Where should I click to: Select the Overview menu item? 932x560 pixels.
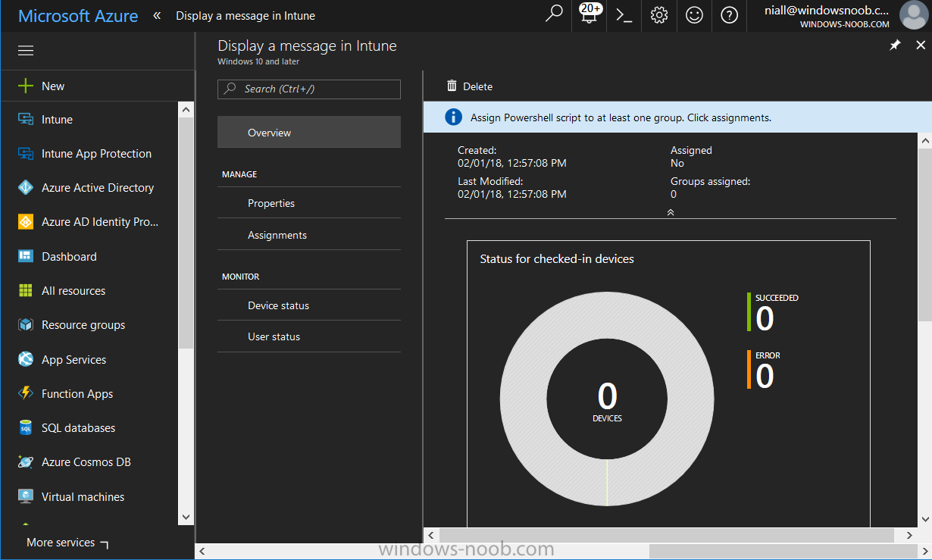coord(309,132)
